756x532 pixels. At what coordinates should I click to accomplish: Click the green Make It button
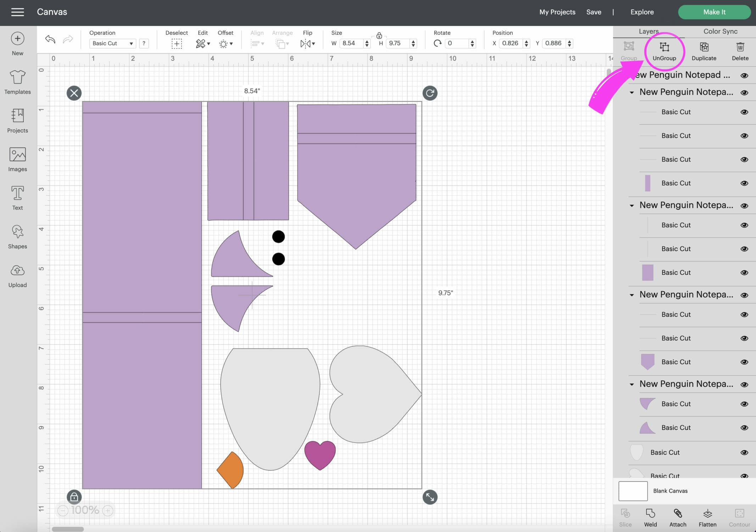714,12
